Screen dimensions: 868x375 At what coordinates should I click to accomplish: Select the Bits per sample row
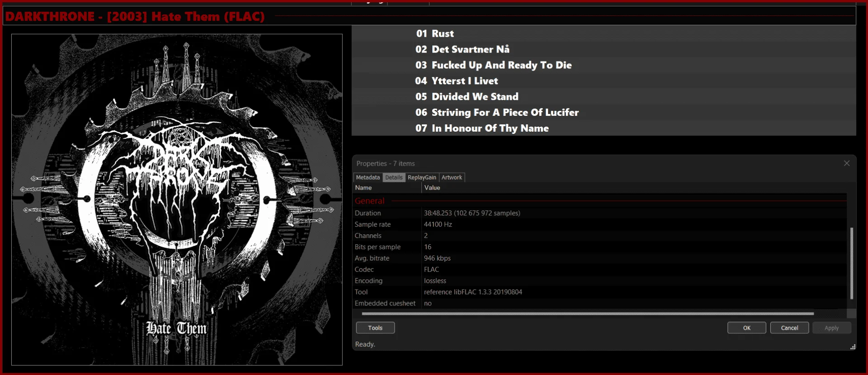click(600, 247)
